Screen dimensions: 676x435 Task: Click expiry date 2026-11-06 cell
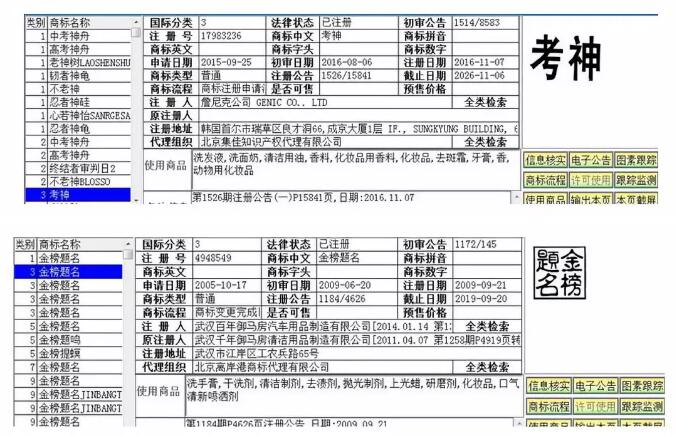[x=485, y=75]
